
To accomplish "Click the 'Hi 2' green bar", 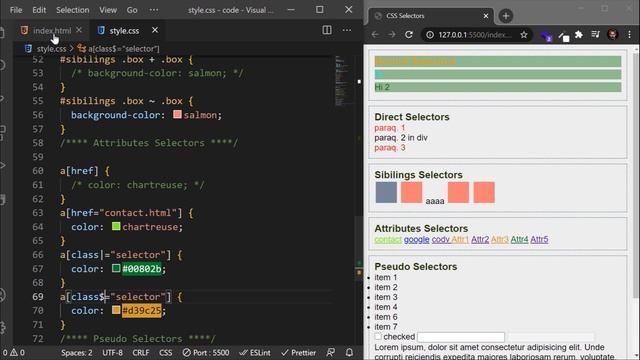I will coord(498,87).
